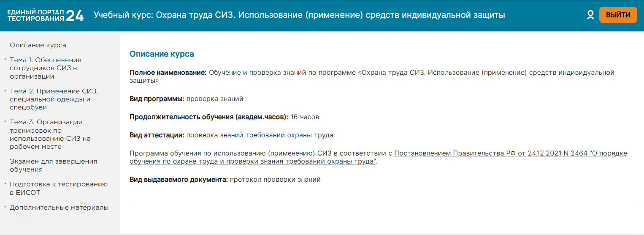Go to Экзамен для завершения обучения
Image resolution: width=644 pixels, height=235 pixels.
click(x=53, y=165)
